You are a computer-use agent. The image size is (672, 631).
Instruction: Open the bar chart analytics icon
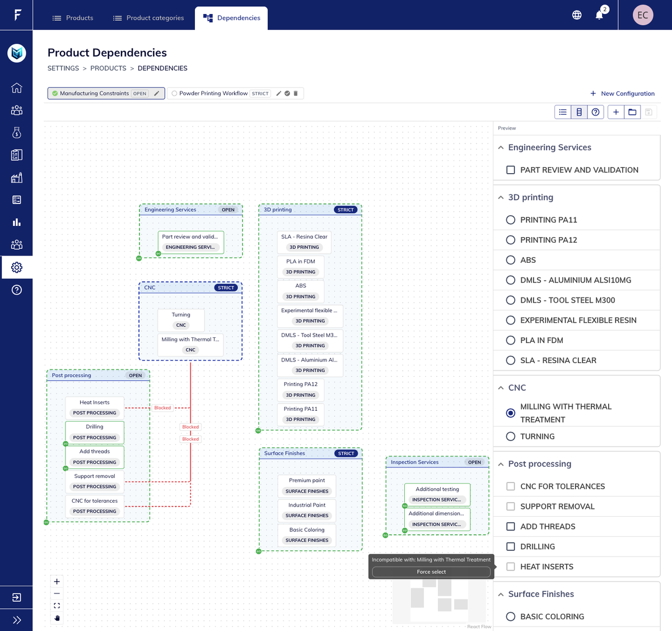17,222
